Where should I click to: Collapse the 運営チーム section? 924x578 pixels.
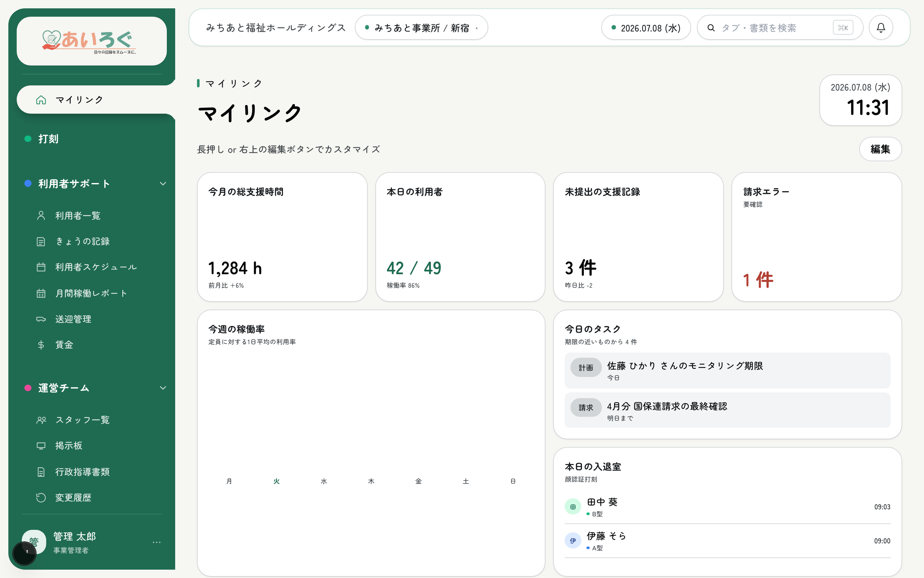[x=163, y=388]
